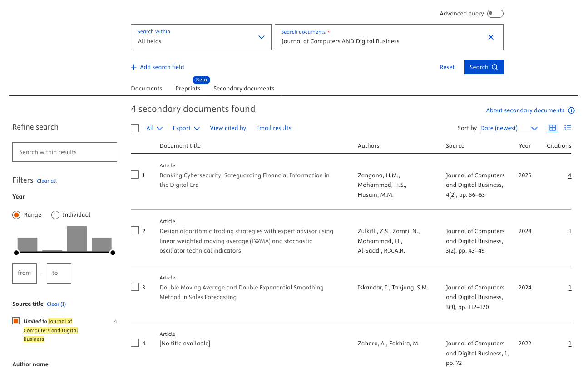Switch to the list view icon
588x374 pixels.
click(568, 128)
